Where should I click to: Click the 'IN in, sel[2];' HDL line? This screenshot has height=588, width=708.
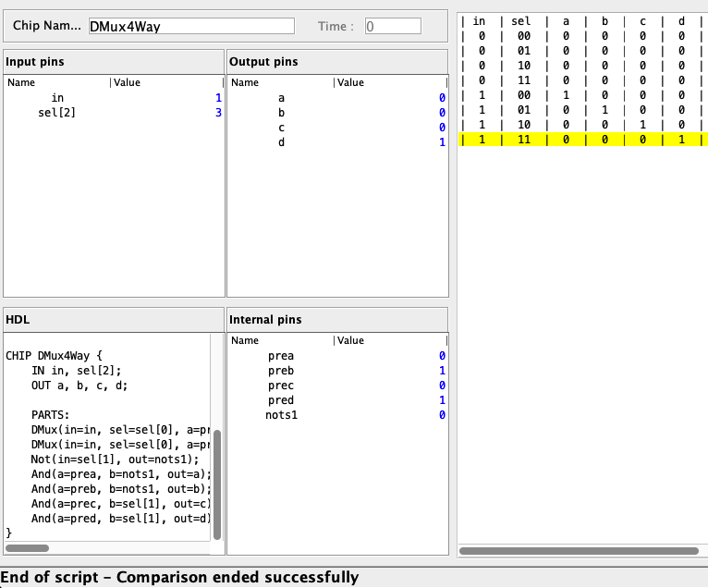click(77, 371)
